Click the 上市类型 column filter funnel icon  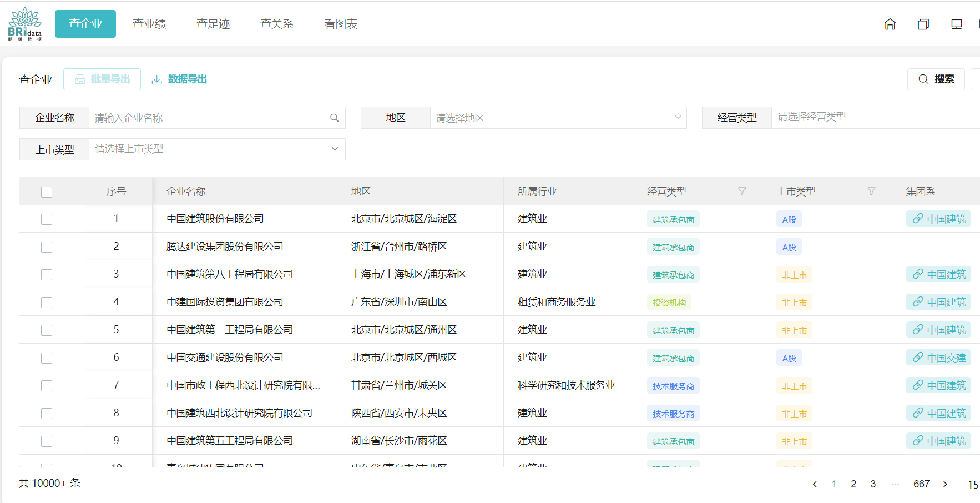(871, 191)
